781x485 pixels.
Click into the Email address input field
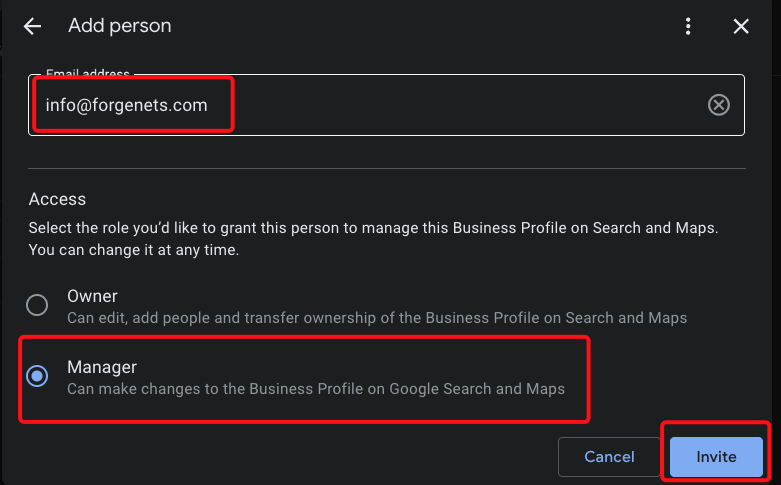(450, 105)
